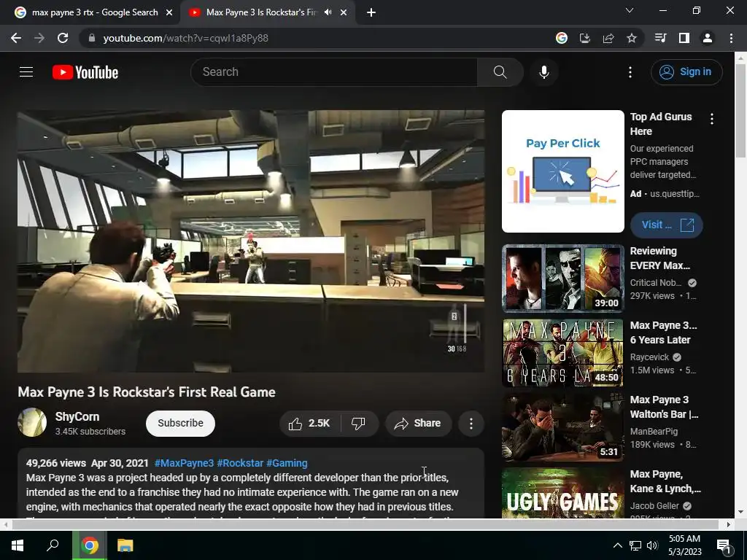Click the search magnifier button

tap(500, 72)
